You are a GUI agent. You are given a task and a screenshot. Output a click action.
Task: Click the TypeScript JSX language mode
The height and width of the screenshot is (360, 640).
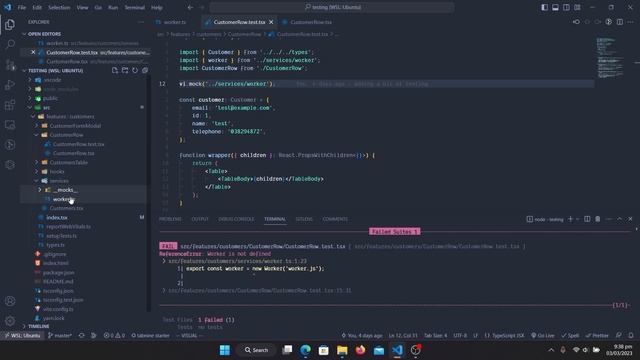point(504,336)
